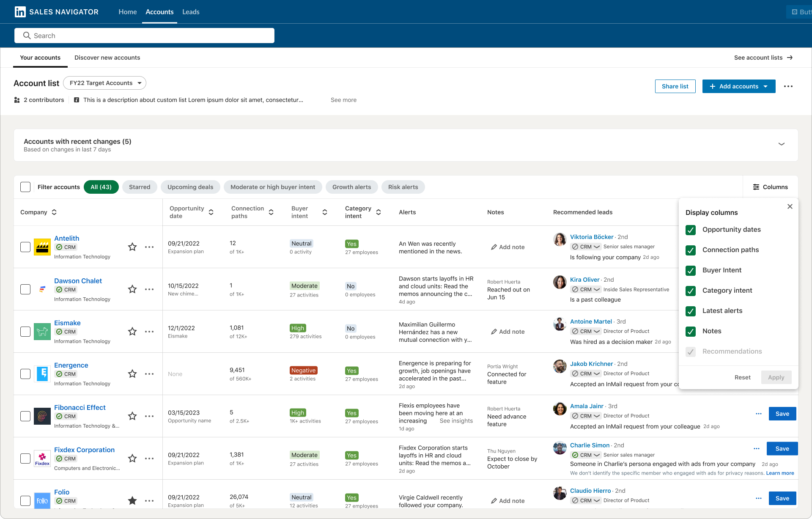Click the LinkedIn Sales Navigator logo
The image size is (812, 519).
pyautogui.click(x=57, y=12)
